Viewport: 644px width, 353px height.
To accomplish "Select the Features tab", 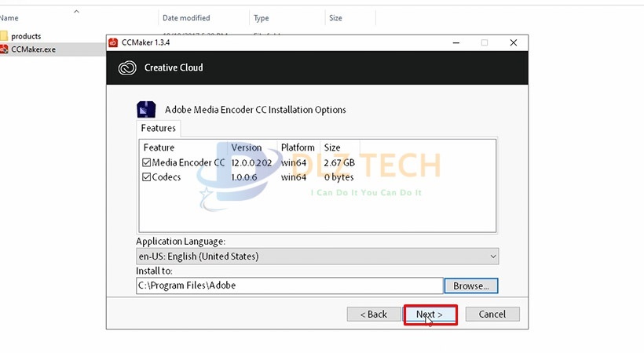I will coord(158,128).
